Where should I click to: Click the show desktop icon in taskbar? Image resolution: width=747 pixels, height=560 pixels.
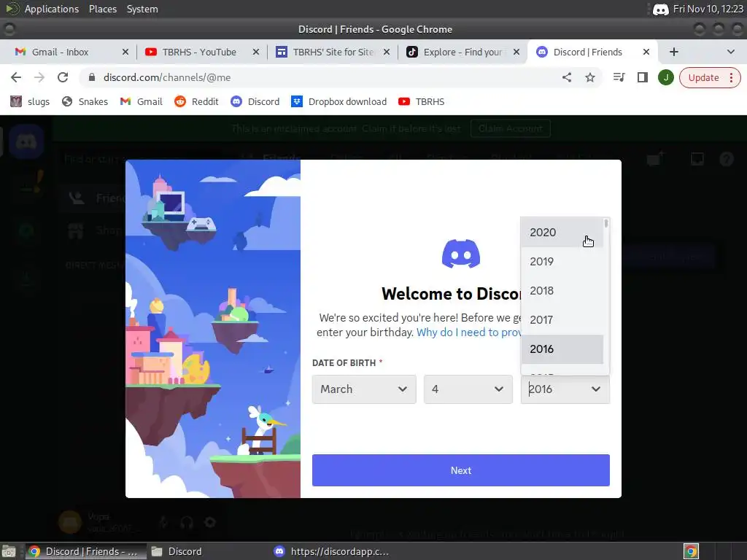9,551
